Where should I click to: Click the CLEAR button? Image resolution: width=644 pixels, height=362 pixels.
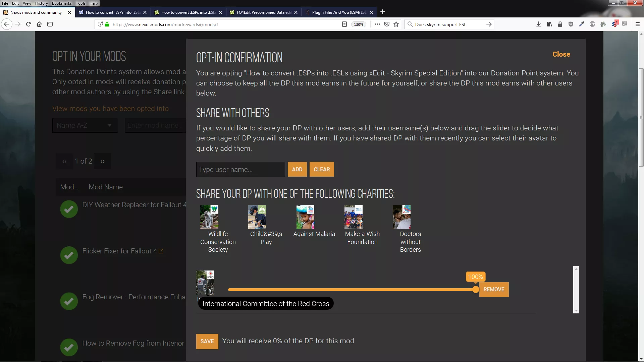coord(322,169)
